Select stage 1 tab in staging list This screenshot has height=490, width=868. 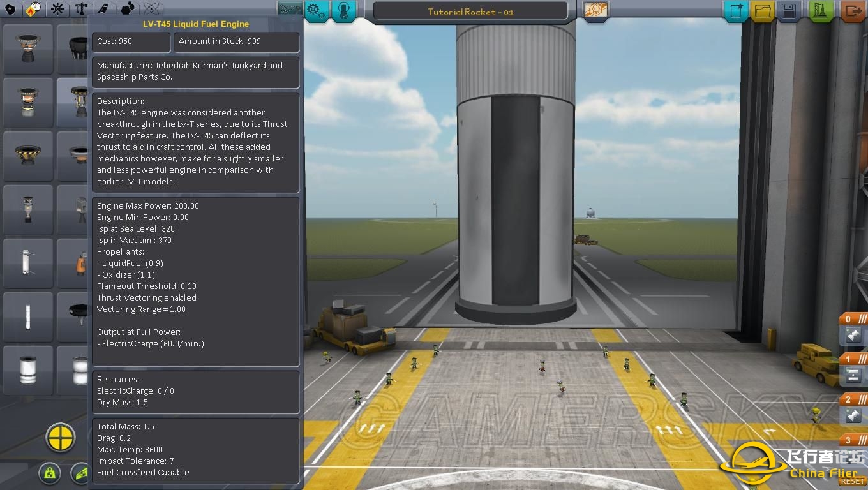point(853,359)
